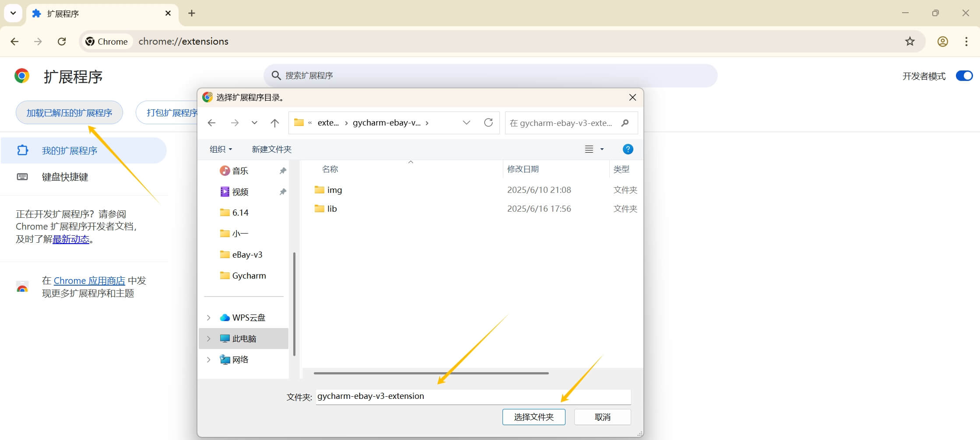Click 新建文件夹 in dialog toolbar

click(x=271, y=149)
